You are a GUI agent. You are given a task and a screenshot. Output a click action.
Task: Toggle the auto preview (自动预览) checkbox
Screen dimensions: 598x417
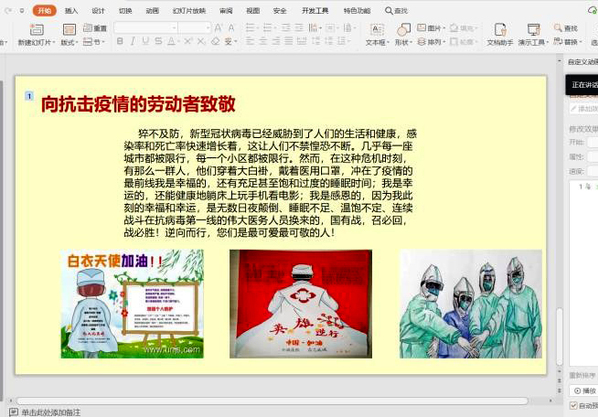pyautogui.click(x=573, y=405)
